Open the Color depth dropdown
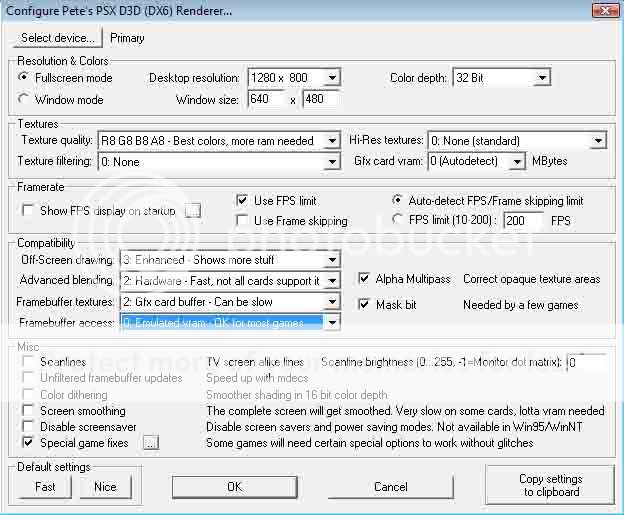Image resolution: width=624 pixels, height=515 pixels. click(501, 78)
